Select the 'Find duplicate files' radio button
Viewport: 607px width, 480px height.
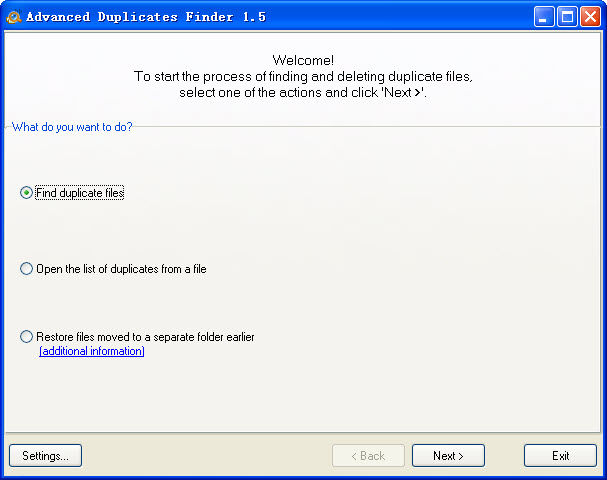(26, 193)
